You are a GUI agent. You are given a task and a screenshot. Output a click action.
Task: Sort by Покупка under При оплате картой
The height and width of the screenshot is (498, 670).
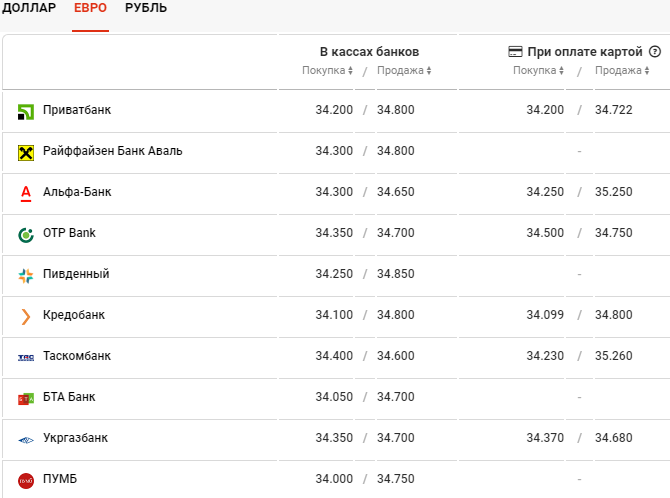(x=538, y=71)
